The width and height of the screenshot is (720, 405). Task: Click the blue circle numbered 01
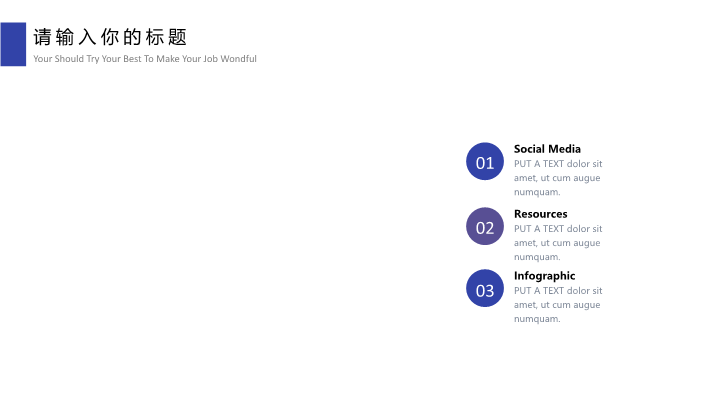485,162
